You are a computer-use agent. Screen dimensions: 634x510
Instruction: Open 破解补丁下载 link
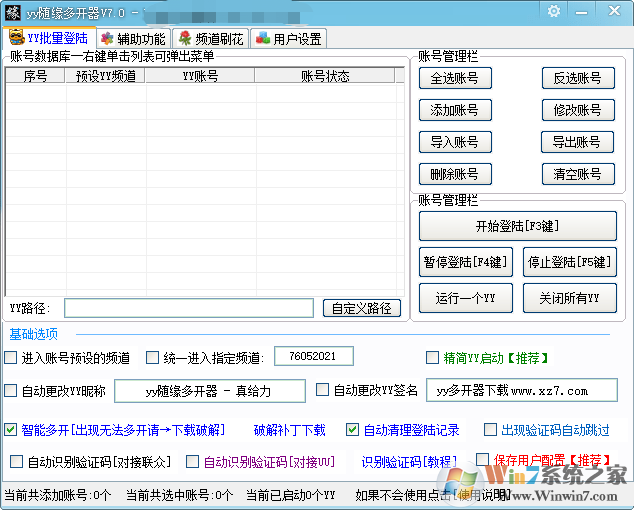[289, 431]
